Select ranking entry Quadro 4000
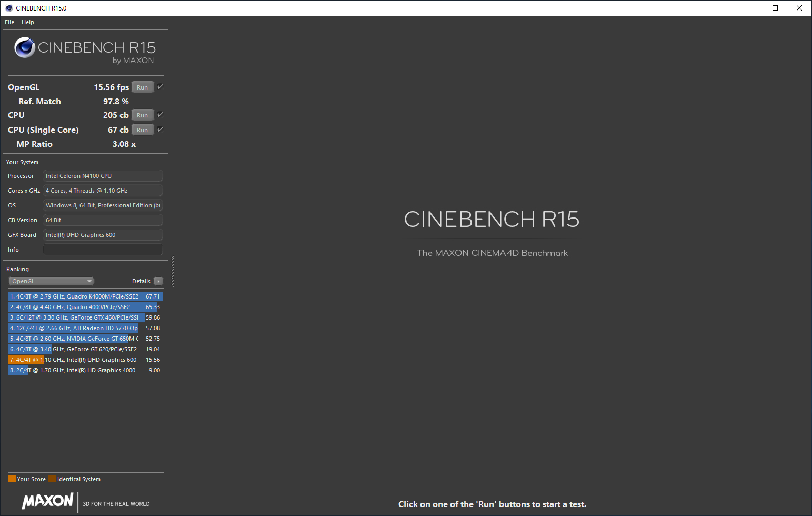This screenshot has width=812, height=516. click(85, 307)
